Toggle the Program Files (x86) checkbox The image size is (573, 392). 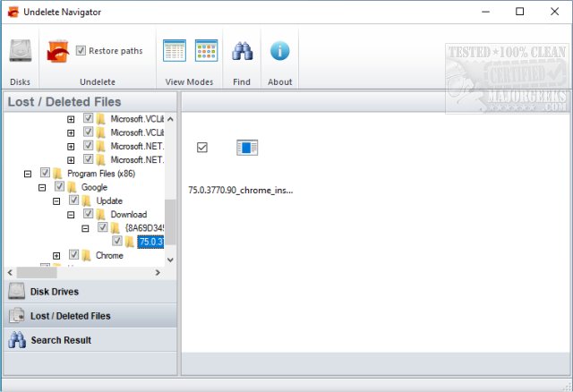45,173
